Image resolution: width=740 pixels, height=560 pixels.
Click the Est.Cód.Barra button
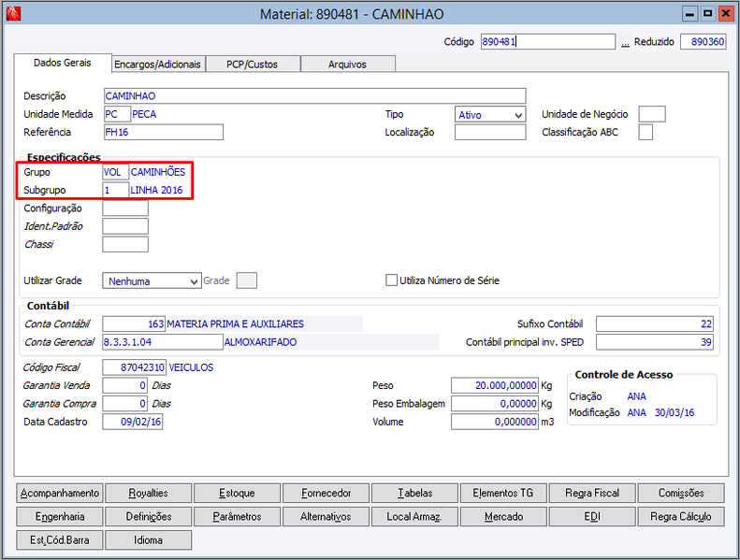[60, 540]
